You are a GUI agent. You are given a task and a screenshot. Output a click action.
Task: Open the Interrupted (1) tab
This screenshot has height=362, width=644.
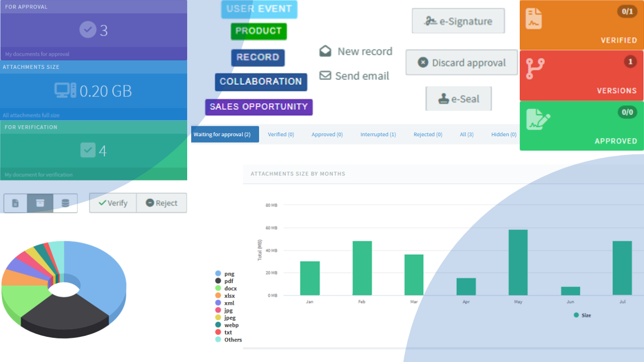[x=378, y=134]
